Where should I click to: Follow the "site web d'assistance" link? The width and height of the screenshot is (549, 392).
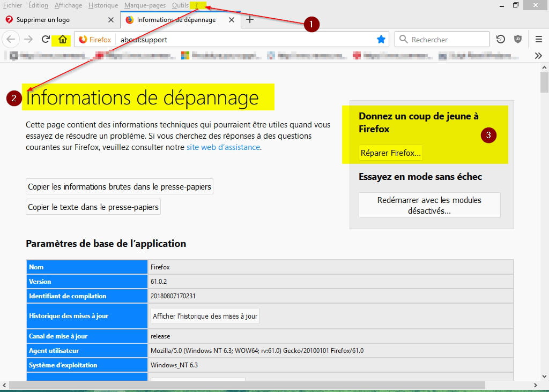tap(224, 147)
